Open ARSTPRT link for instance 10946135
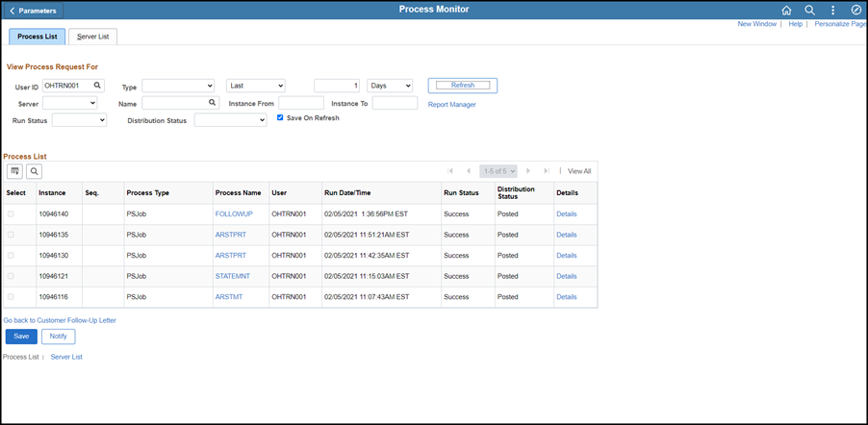 231,235
